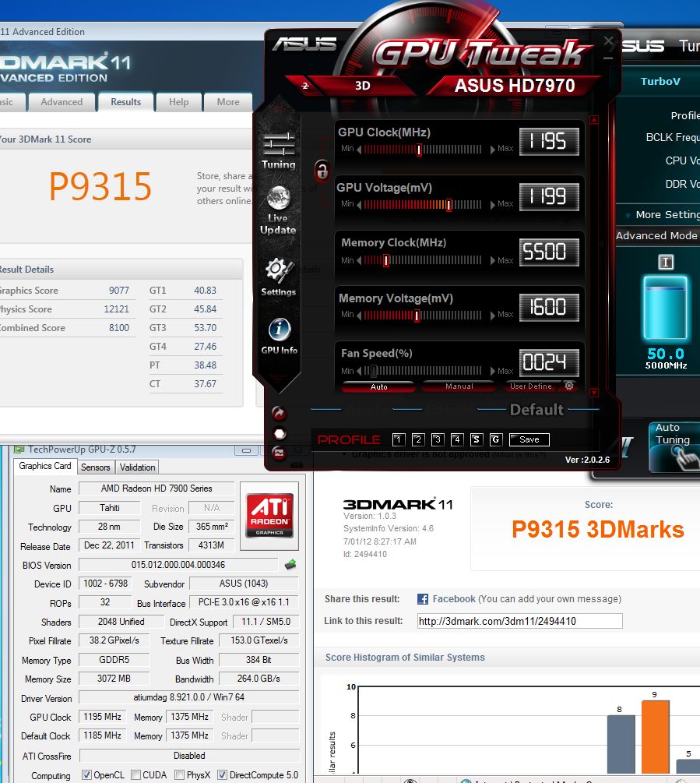Viewport: 700px width, 783px height.
Task: Click the Min arrow for Fan Speed
Action: tap(359, 371)
